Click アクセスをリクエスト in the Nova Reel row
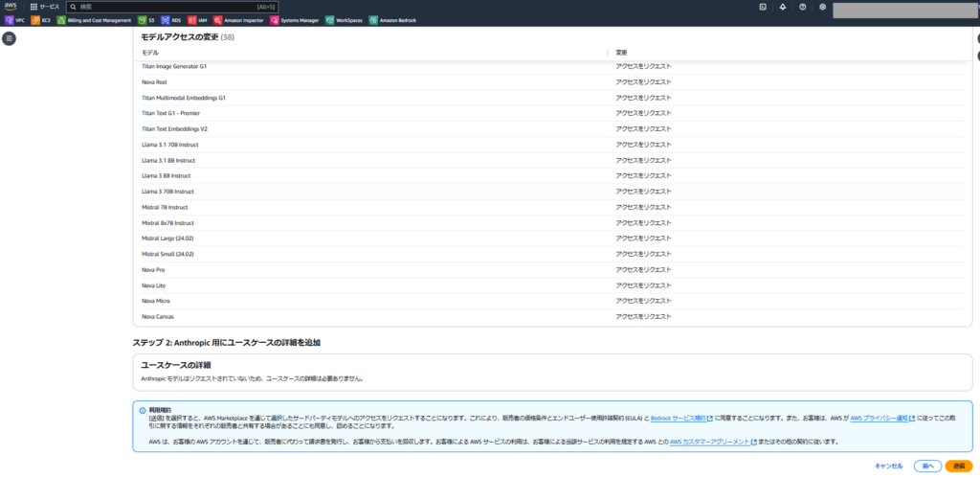 point(643,82)
